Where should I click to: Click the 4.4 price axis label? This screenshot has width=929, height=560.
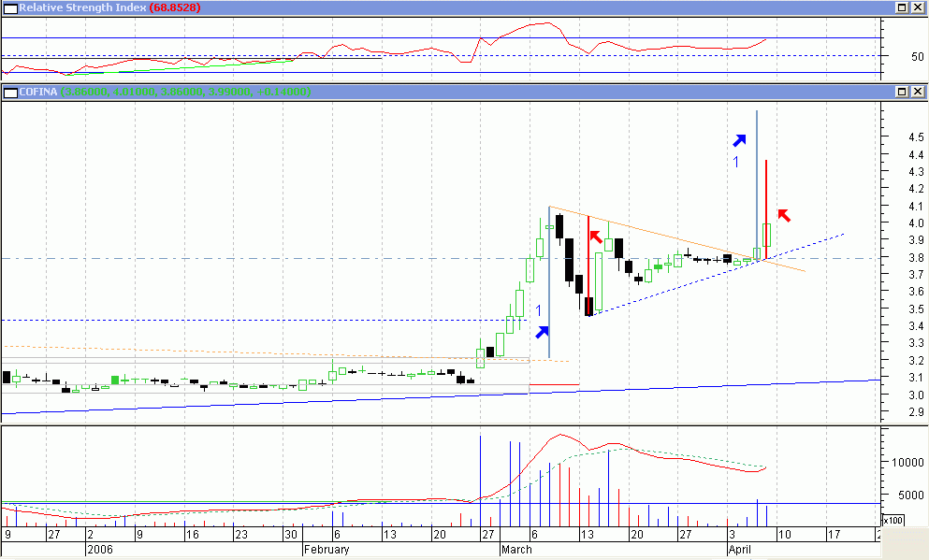tap(916, 155)
